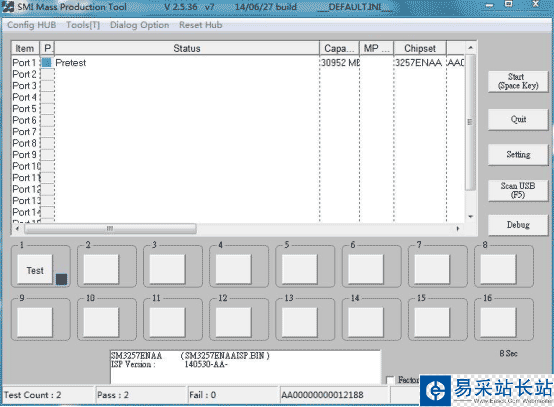The height and width of the screenshot is (407, 554).
Task: Click Scan USB (F5) button
Action: point(518,190)
